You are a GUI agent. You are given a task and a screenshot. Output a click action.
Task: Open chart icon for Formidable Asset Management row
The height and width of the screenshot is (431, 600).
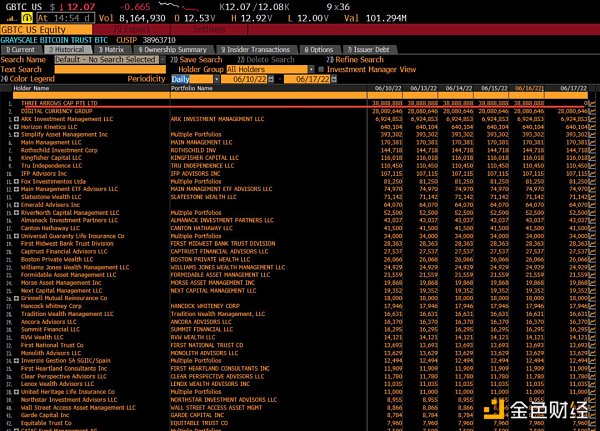point(592,275)
